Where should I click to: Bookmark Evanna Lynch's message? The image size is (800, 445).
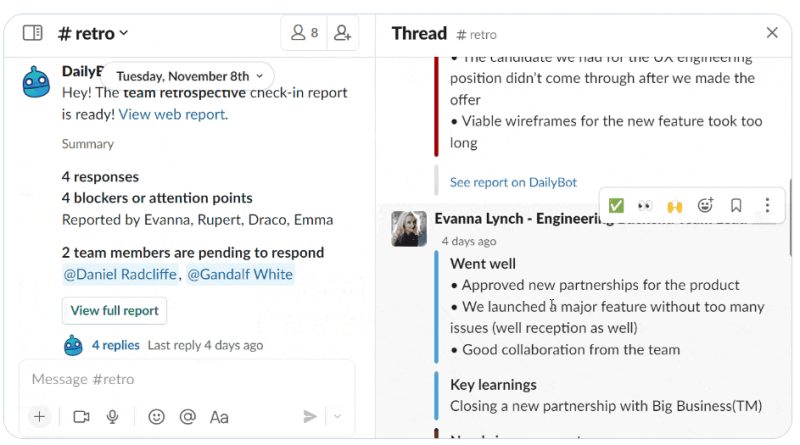736,205
